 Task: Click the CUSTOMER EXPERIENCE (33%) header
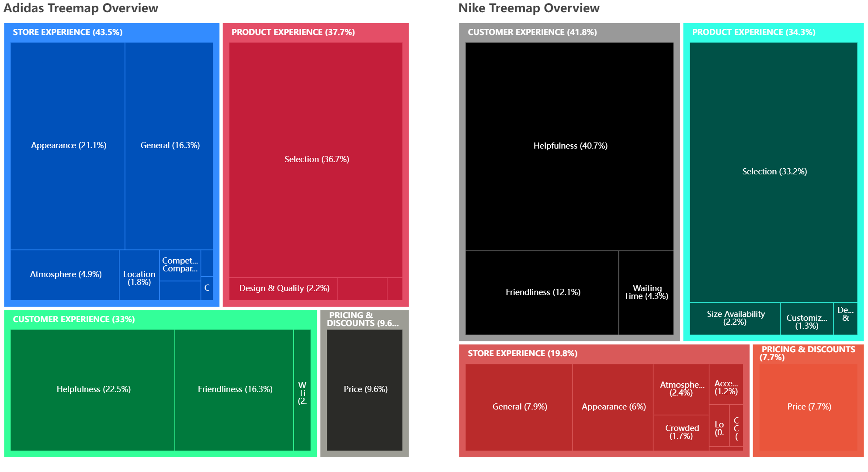(74, 319)
